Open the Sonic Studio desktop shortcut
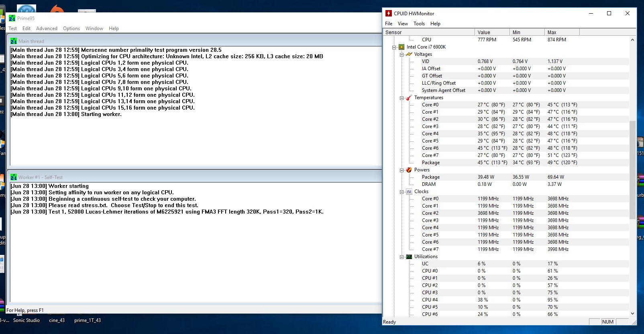Viewport: 644px width, 334px height. click(26, 320)
